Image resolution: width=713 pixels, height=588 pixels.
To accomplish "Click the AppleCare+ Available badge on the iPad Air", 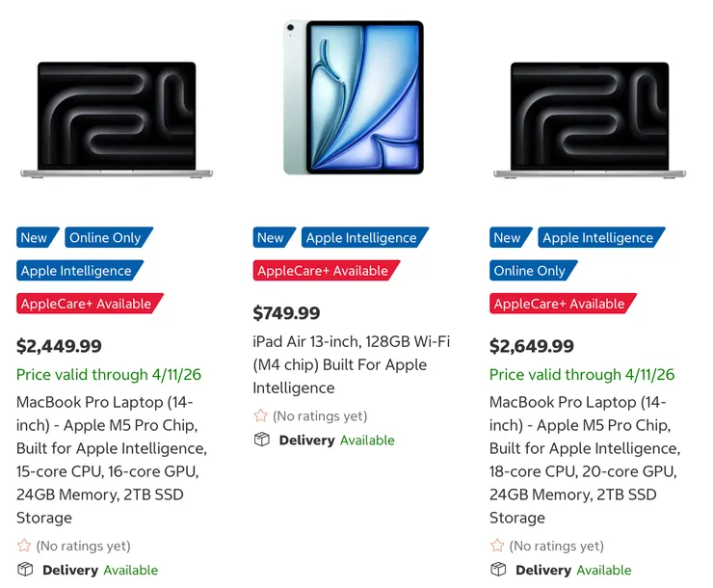I will [322, 271].
